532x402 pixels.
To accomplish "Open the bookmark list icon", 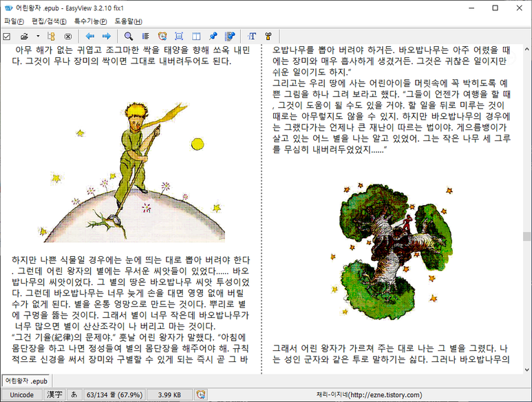I will [230, 36].
